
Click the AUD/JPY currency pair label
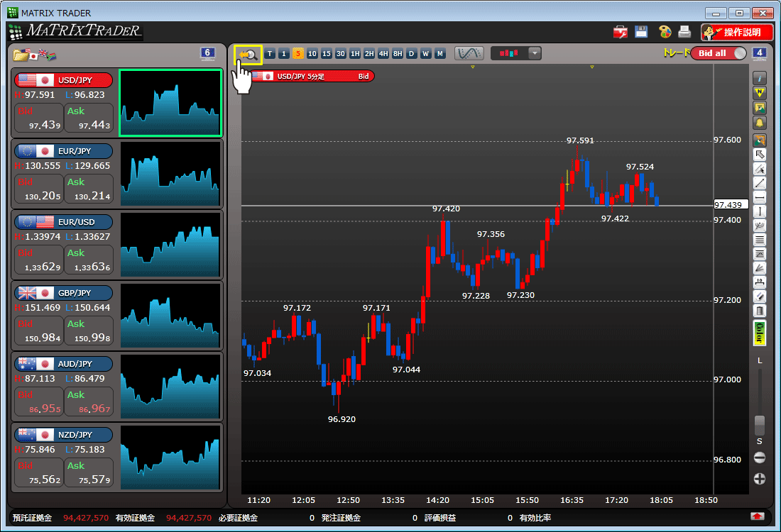[64, 364]
